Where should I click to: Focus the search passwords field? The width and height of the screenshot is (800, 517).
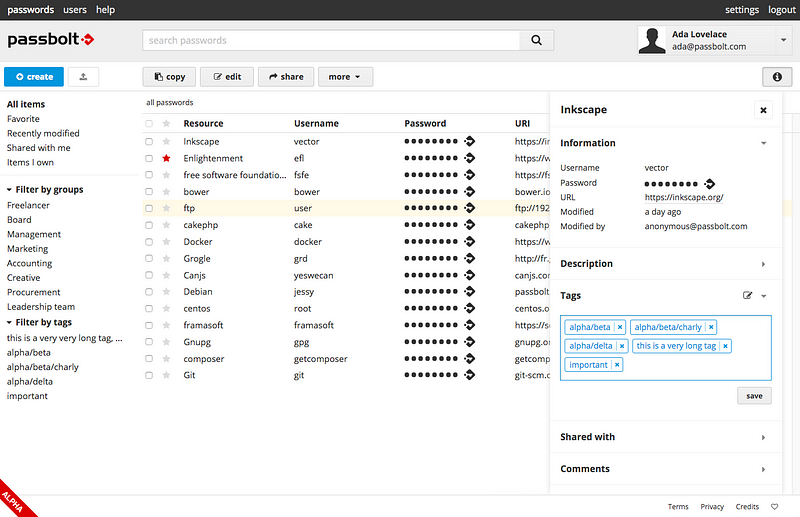tap(331, 40)
